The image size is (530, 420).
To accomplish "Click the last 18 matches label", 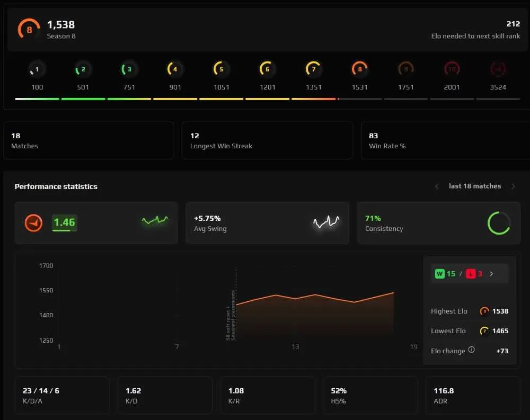I will (475, 186).
